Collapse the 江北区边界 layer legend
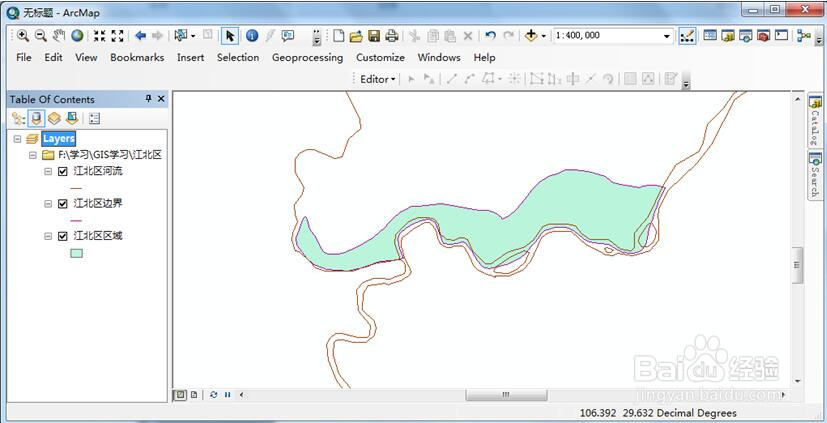 (48, 204)
